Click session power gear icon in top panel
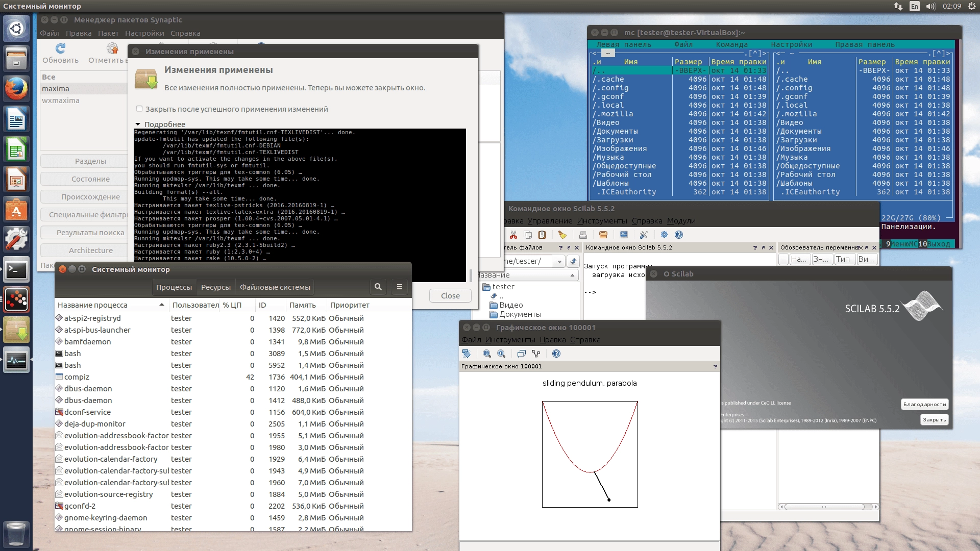980x551 pixels. (x=972, y=6)
